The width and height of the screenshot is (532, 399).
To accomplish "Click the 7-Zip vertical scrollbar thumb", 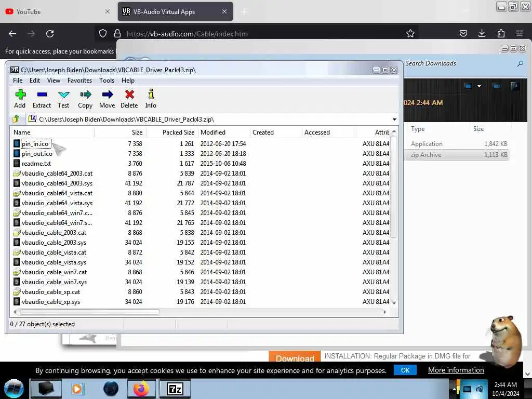I will [394, 187].
